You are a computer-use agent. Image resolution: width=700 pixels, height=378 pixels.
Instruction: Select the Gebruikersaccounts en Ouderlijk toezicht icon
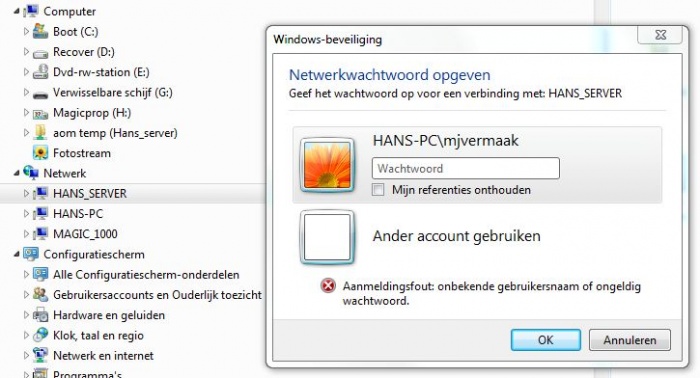click(x=41, y=295)
